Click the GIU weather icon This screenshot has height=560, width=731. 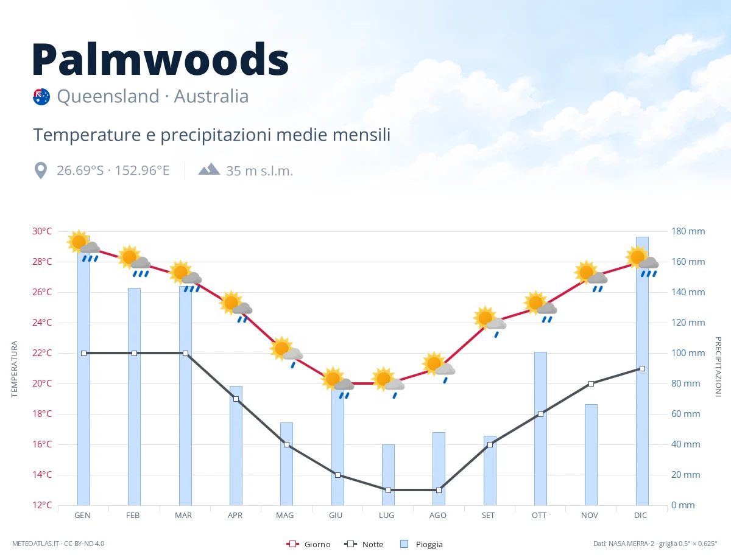(337, 383)
